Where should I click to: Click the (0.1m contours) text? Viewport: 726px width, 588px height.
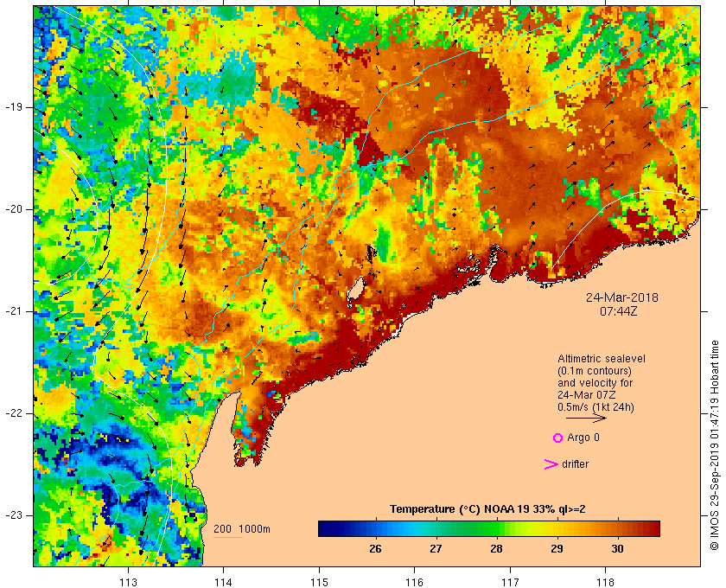click(x=595, y=371)
